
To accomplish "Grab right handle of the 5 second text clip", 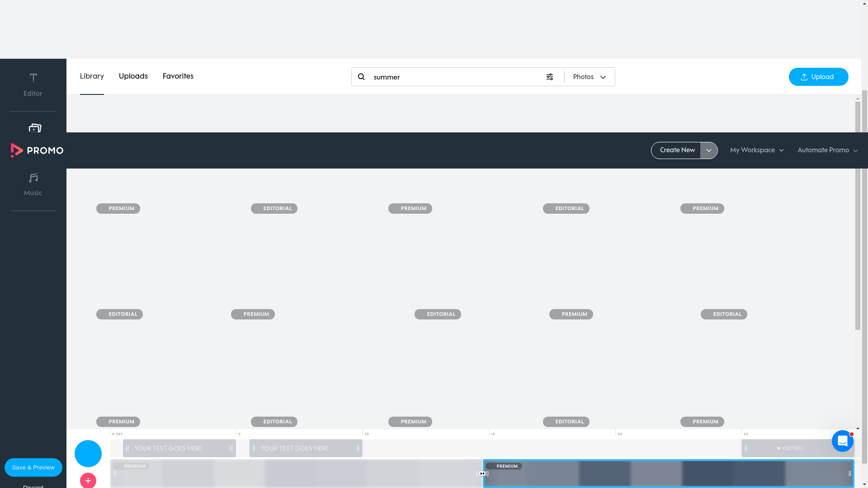I will click(x=358, y=448).
